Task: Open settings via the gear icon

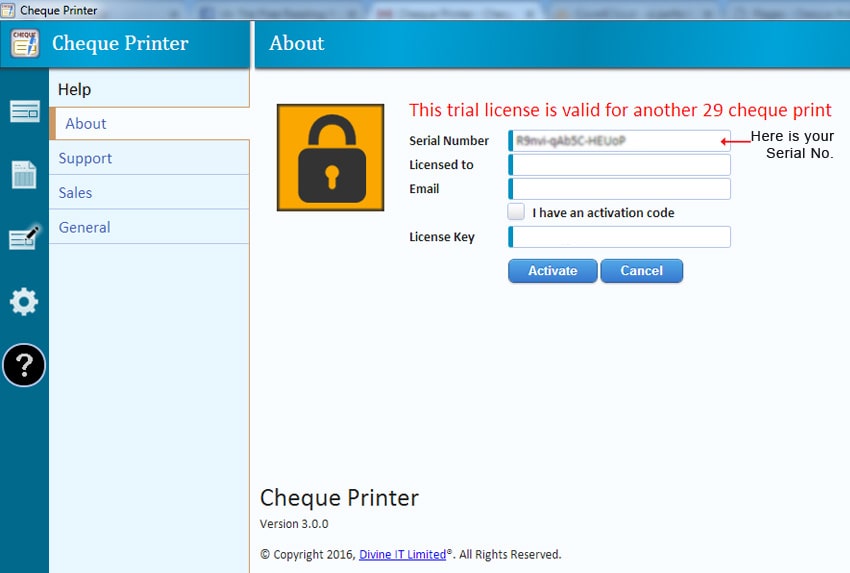Action: (24, 301)
